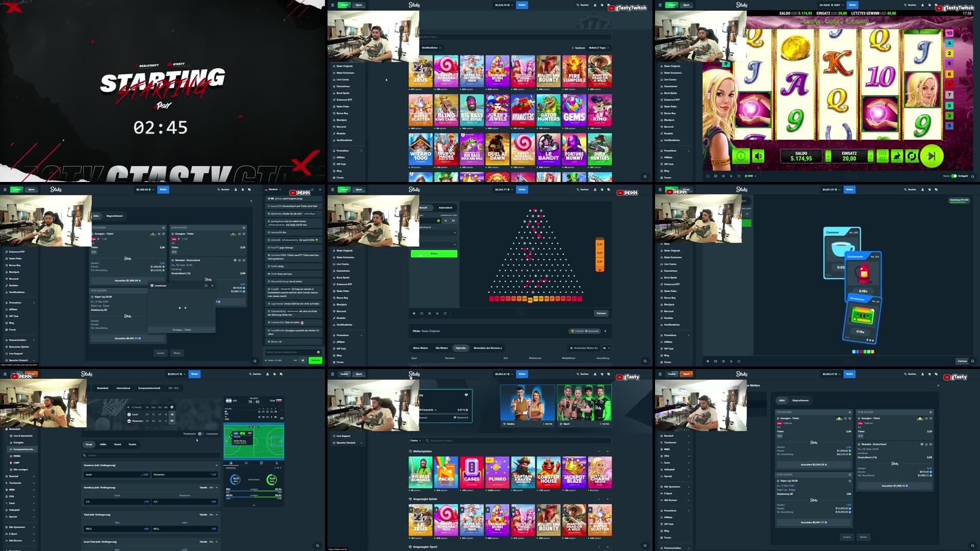The height and width of the screenshot is (551, 980).
Task: Click the Stake logo in the basketball betting panel
Action: tap(87, 374)
